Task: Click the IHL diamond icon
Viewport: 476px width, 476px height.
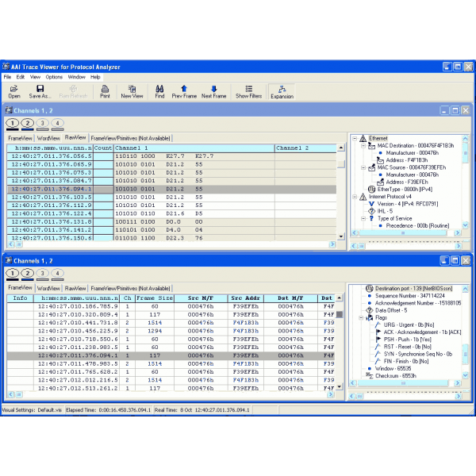Action: tap(371, 211)
